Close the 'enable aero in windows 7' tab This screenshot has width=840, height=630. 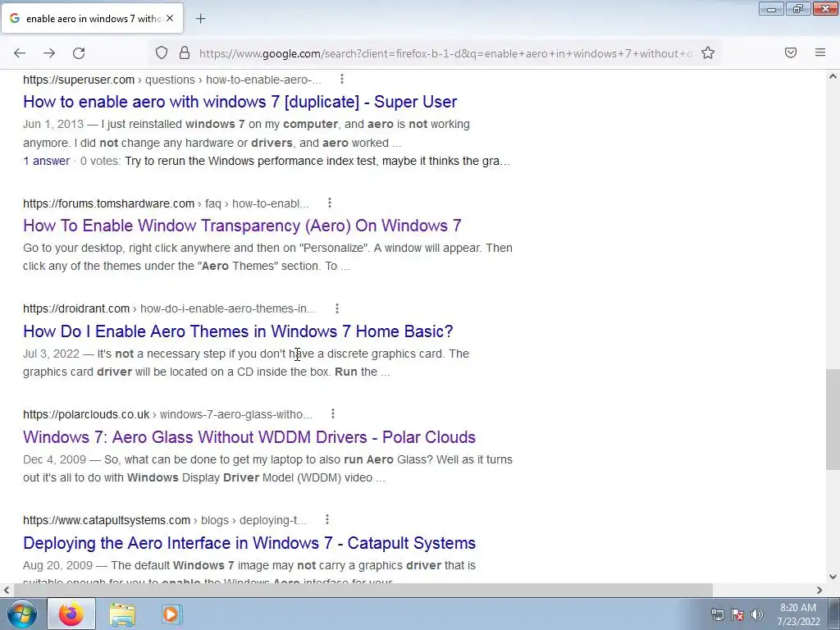[x=170, y=18]
